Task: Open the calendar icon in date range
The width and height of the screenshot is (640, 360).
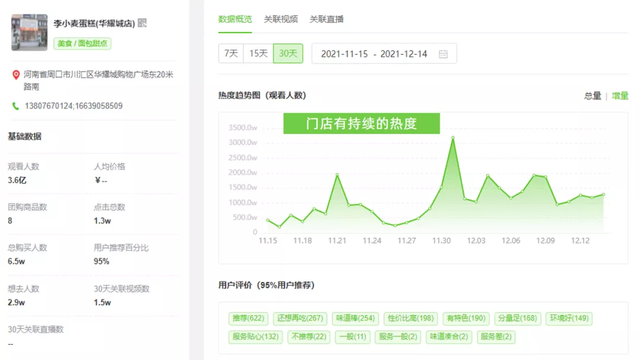Action: (443, 54)
